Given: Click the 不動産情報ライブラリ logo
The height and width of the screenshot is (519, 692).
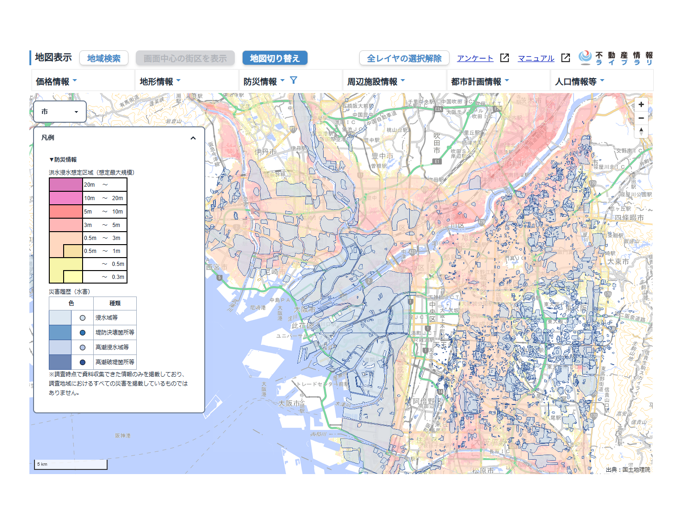Looking at the screenshot, I should click(616, 58).
